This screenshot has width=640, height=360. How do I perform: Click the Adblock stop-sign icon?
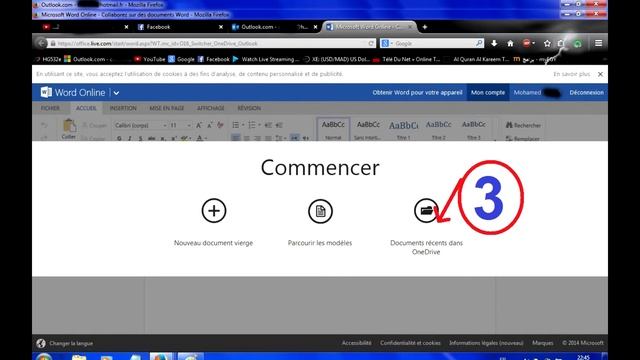tap(527, 43)
